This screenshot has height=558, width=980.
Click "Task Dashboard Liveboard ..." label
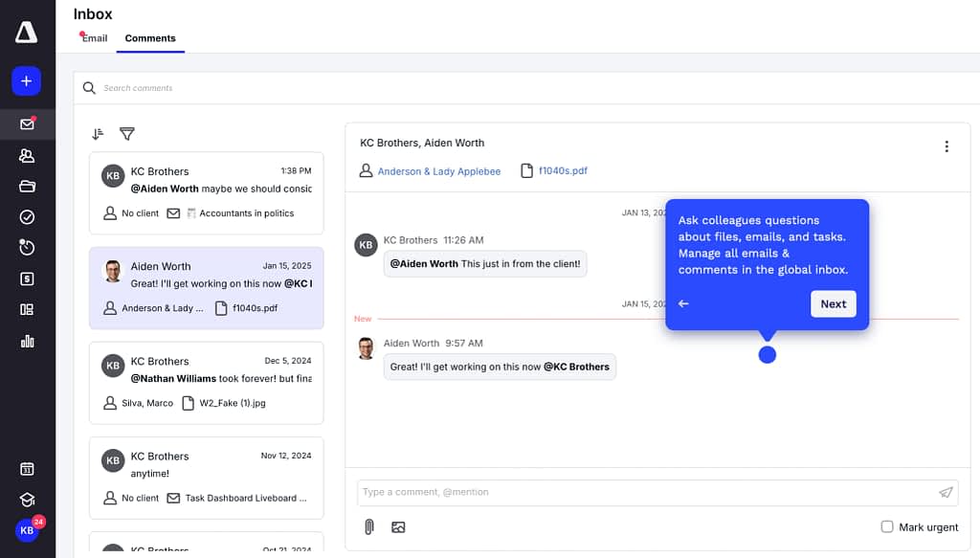click(x=246, y=498)
